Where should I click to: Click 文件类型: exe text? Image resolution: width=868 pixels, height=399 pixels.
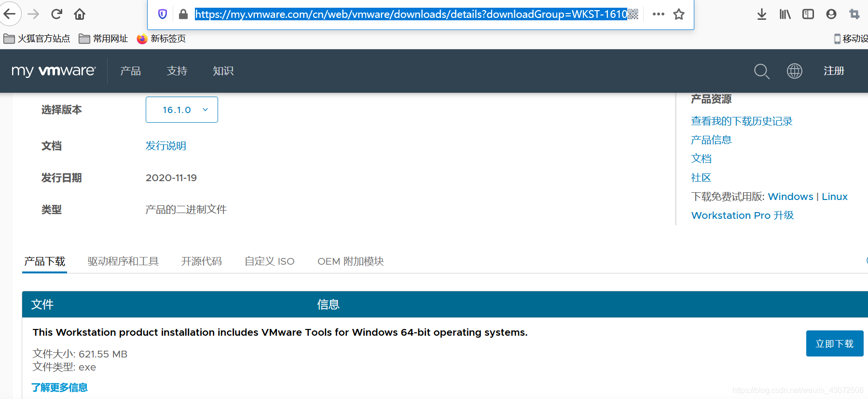pyautogui.click(x=64, y=367)
